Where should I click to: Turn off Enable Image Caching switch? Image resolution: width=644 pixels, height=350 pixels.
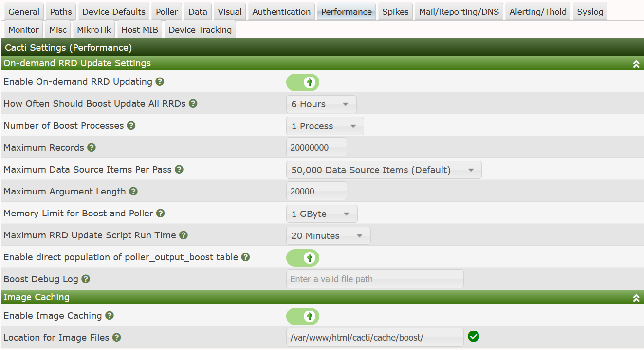pos(303,316)
